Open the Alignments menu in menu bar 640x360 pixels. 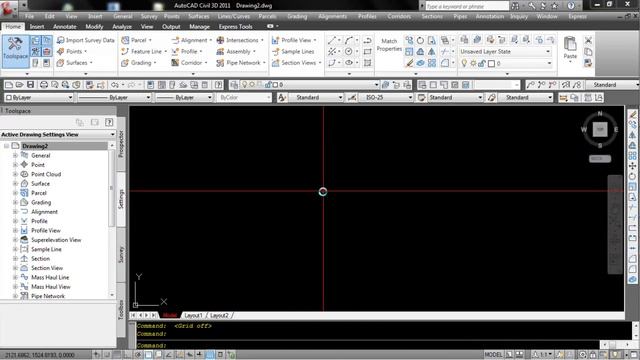[333, 16]
